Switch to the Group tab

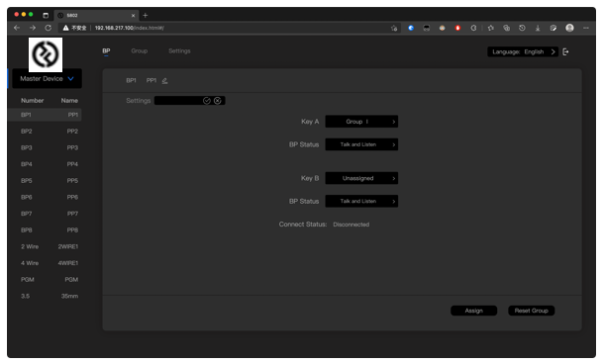pyautogui.click(x=139, y=51)
